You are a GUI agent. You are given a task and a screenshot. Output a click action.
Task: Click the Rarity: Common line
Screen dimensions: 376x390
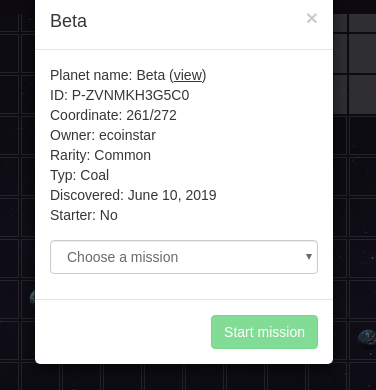[100, 155]
